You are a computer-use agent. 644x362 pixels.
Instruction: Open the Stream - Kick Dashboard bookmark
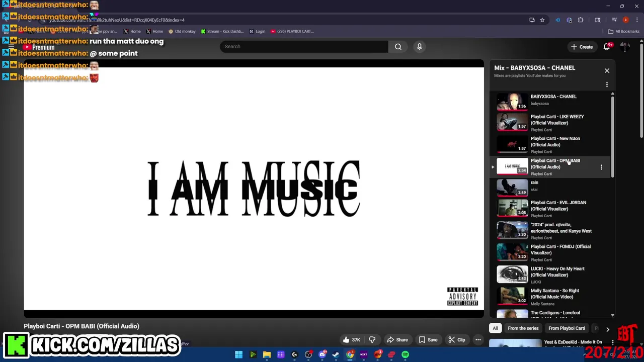pyautogui.click(x=222, y=31)
